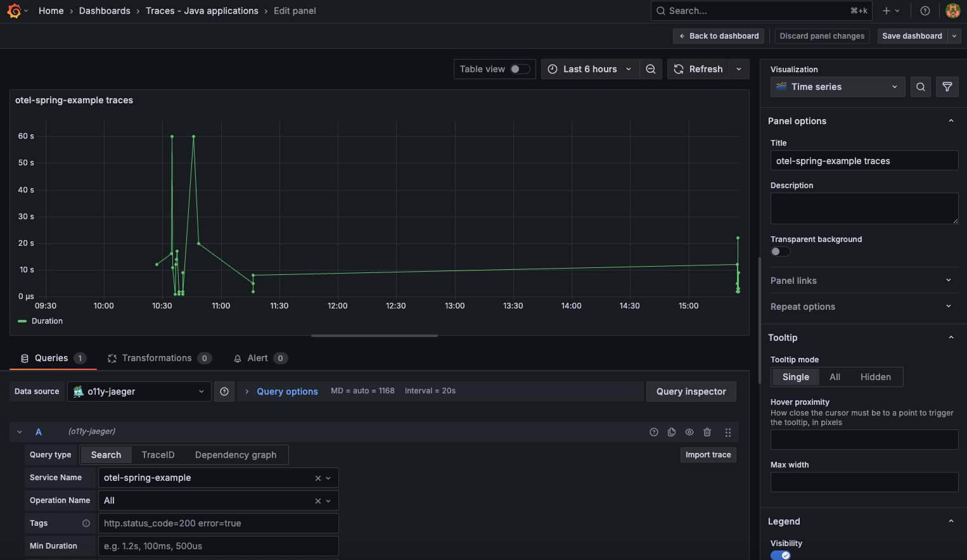Viewport: 967px width, 560px height.
Task: Click the Description text area
Action: (864, 208)
